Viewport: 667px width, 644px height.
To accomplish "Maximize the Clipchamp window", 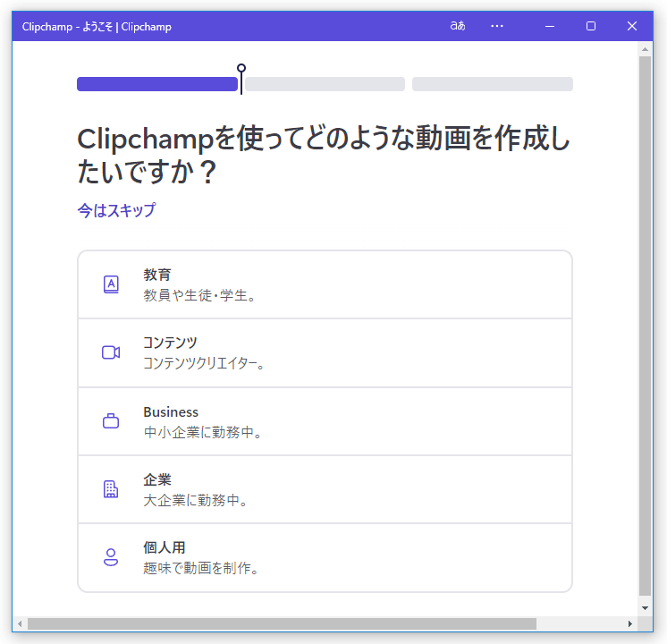I will pyautogui.click(x=591, y=26).
